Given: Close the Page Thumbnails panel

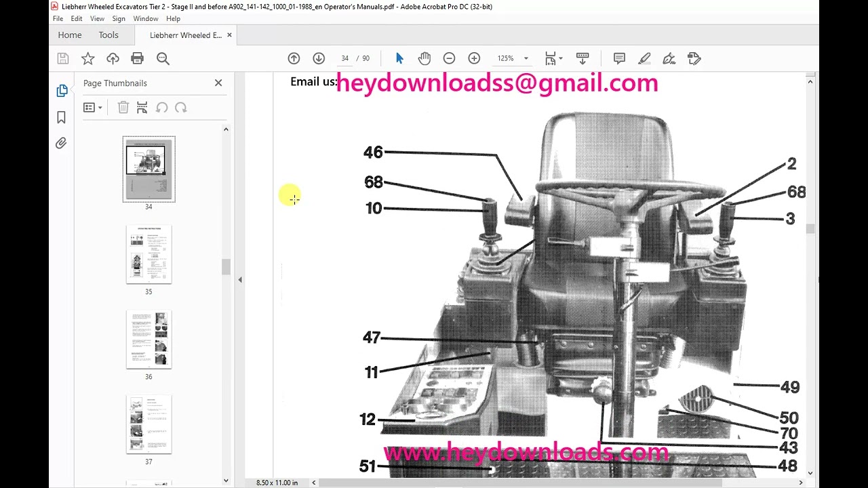Looking at the screenshot, I should pos(218,83).
